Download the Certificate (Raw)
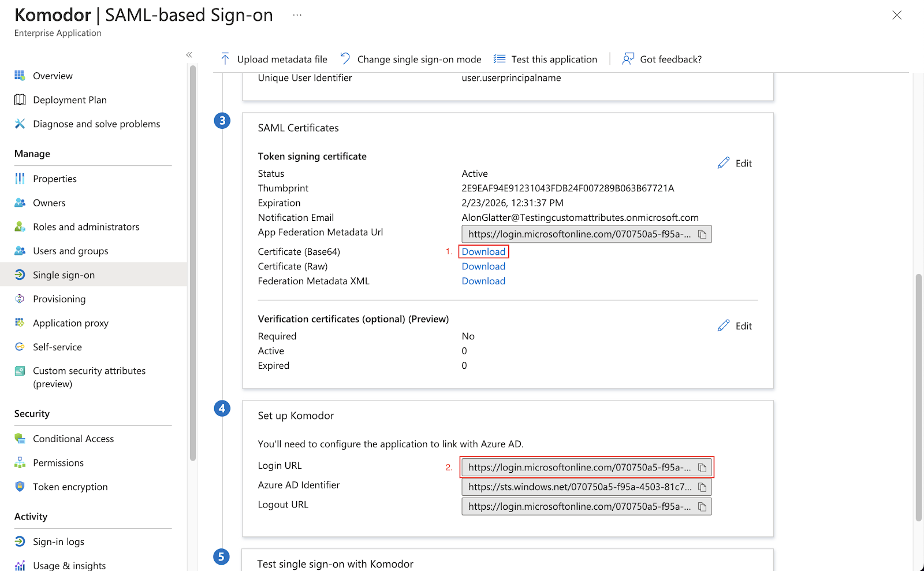 click(x=483, y=266)
